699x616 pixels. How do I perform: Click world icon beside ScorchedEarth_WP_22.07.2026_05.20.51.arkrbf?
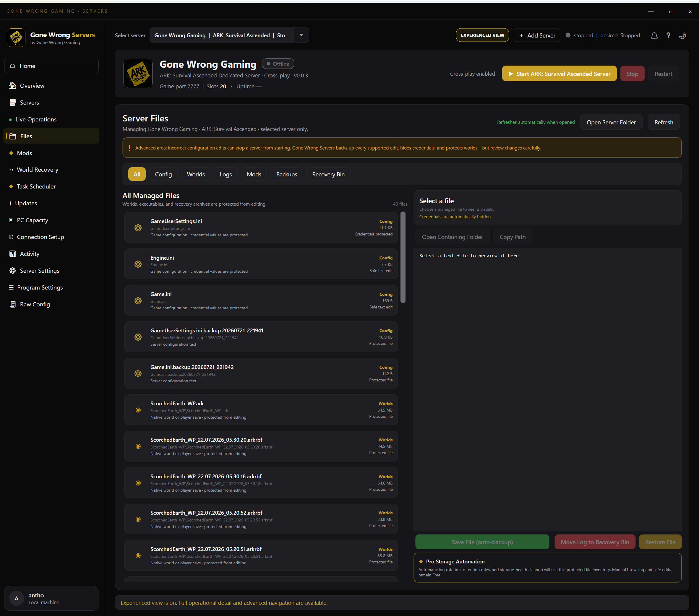(138, 555)
